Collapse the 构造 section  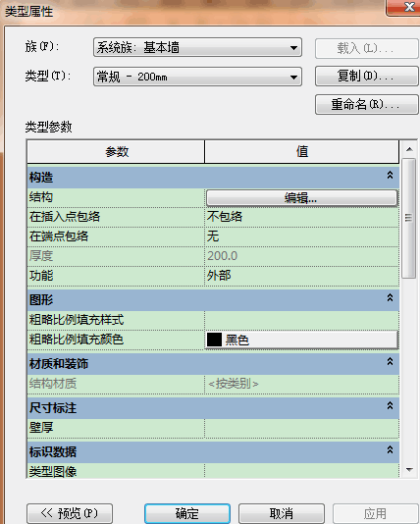click(390, 175)
